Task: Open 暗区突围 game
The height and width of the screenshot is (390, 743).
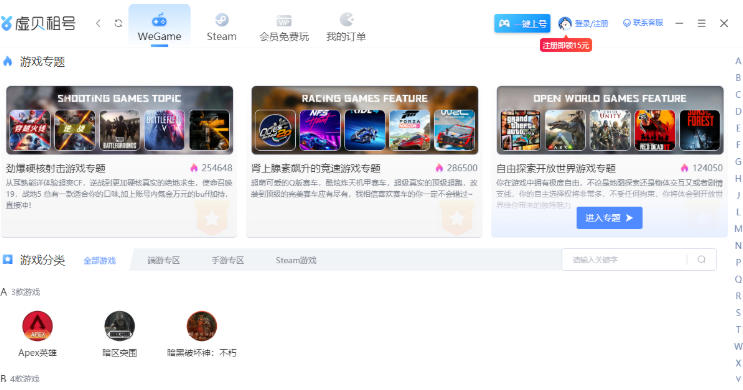Action: [x=119, y=334]
